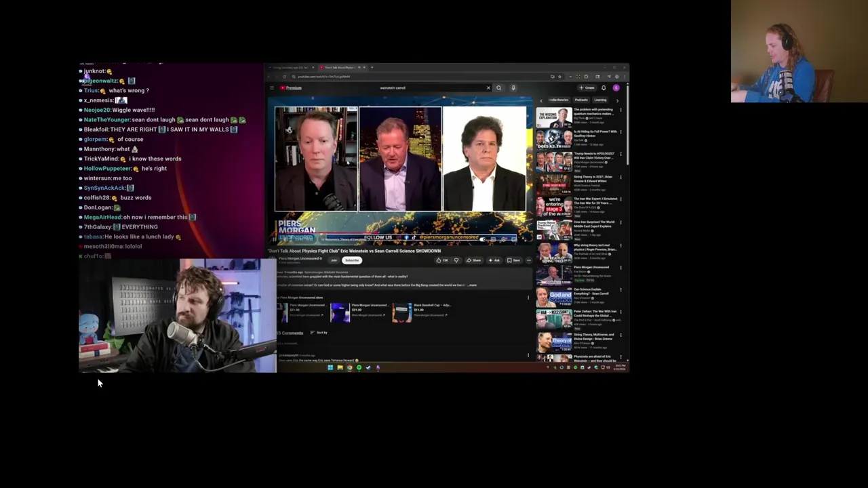Bookmark this page with star icon
Viewport: 868px width, 488px height.
559,77
